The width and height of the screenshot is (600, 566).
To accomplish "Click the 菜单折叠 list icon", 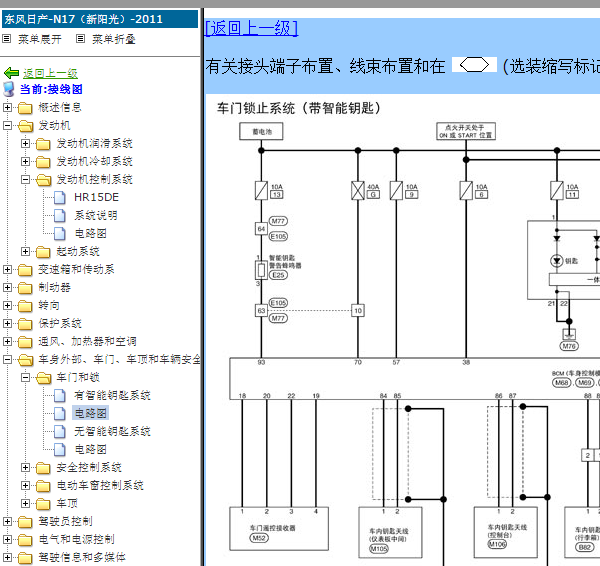I will click(80, 39).
